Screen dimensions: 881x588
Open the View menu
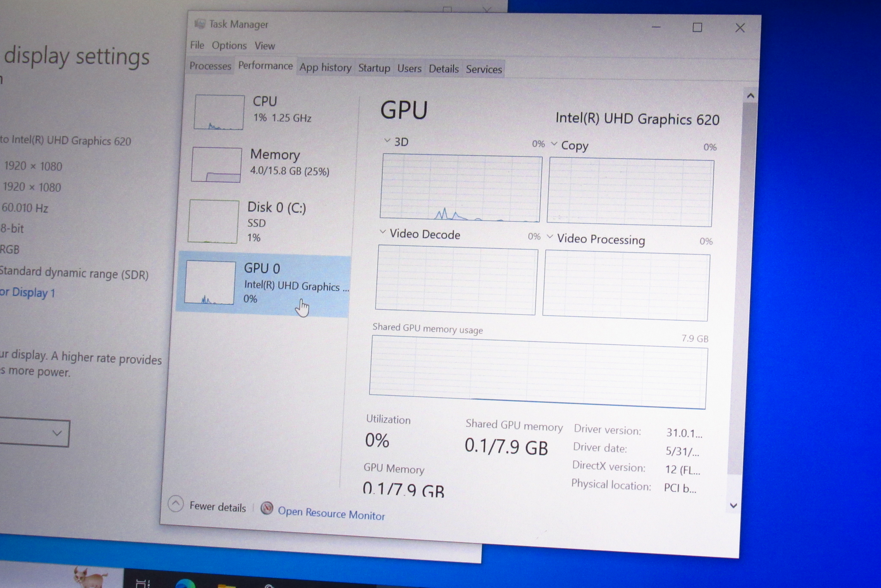pos(265,46)
